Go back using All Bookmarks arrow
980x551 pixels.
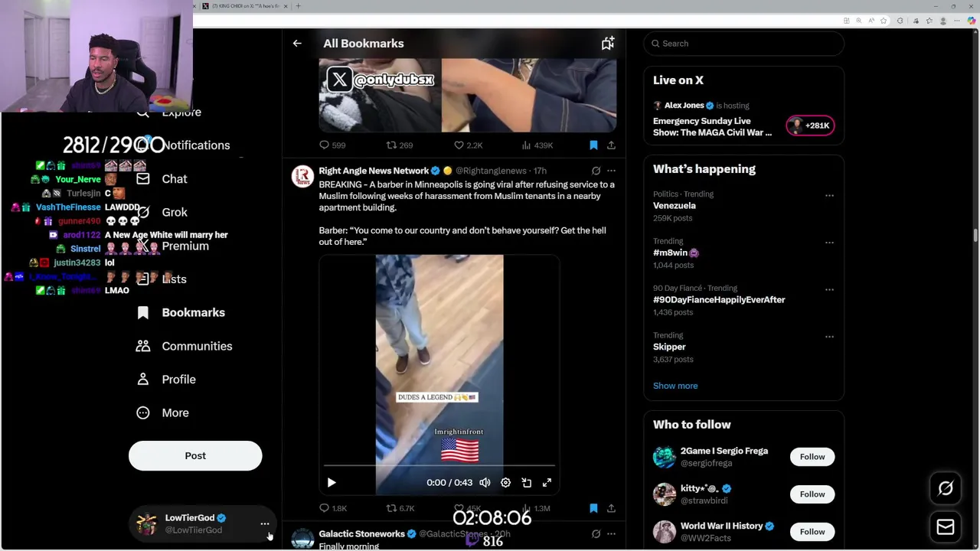click(297, 44)
